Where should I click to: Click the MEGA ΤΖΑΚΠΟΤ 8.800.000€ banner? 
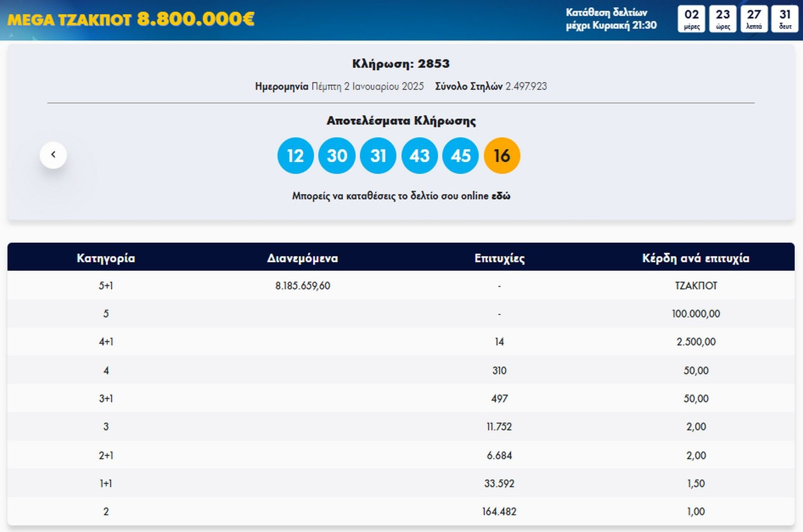click(131, 19)
